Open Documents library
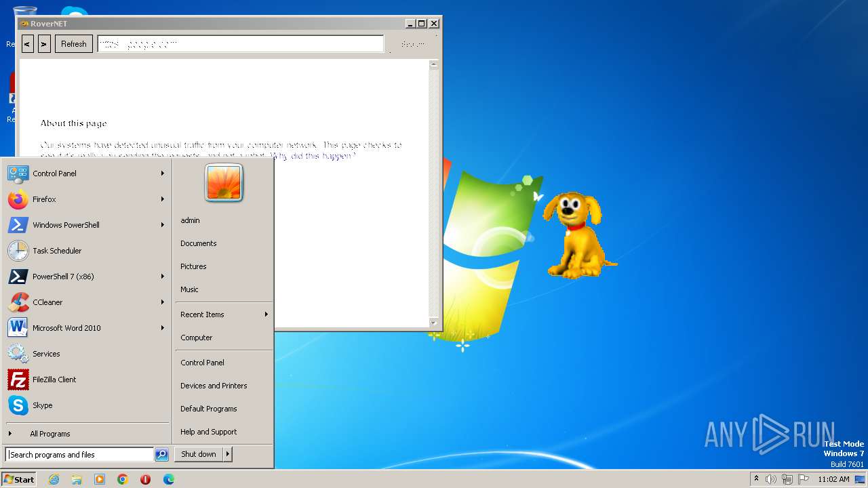Viewport: 868px width, 488px height. coord(224,243)
